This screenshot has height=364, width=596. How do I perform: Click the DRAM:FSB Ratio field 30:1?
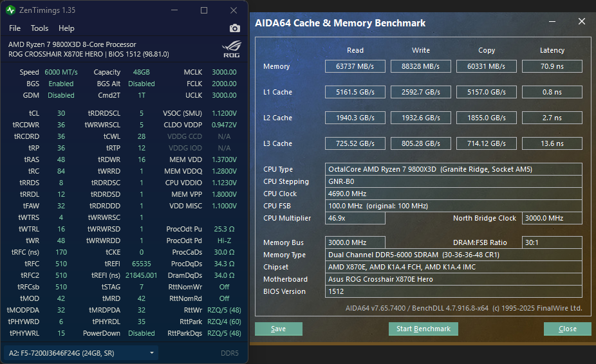coord(552,242)
